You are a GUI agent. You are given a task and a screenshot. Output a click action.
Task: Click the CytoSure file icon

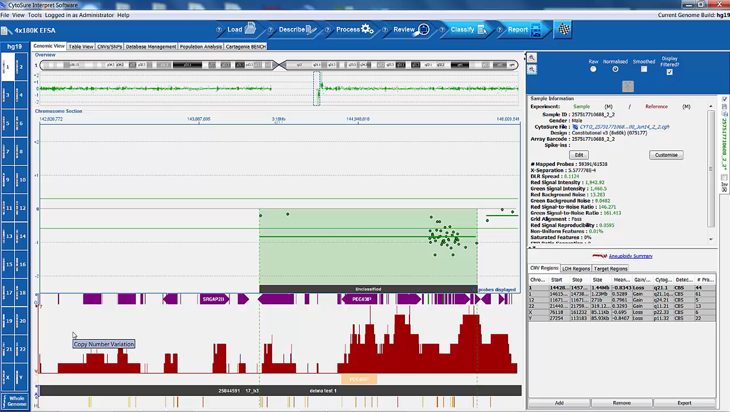point(575,127)
